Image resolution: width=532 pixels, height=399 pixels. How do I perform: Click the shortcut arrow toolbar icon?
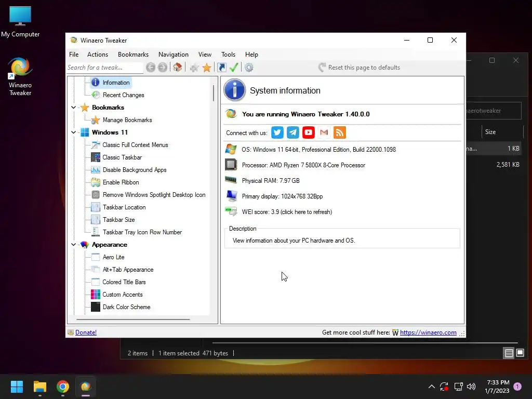pyautogui.click(x=221, y=68)
